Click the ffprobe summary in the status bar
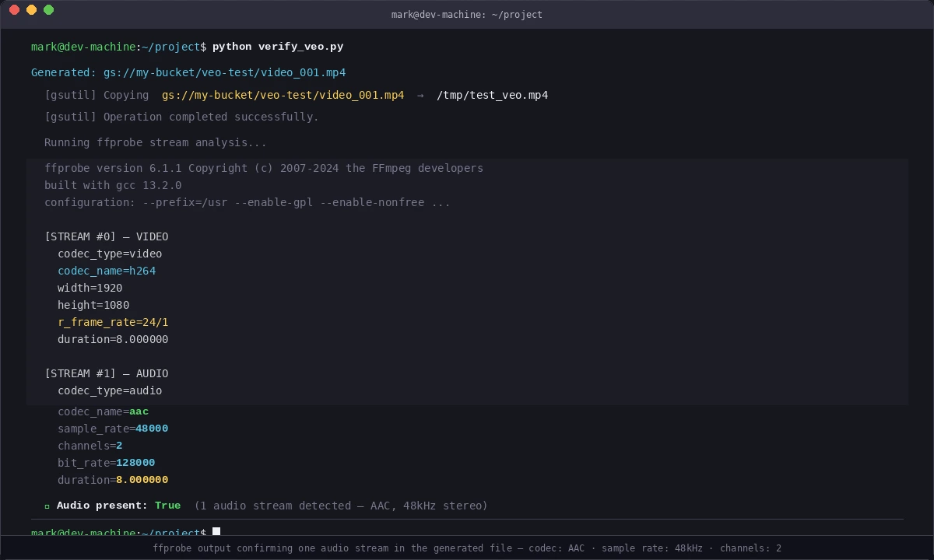Screen dimensions: 934x560 467,548
